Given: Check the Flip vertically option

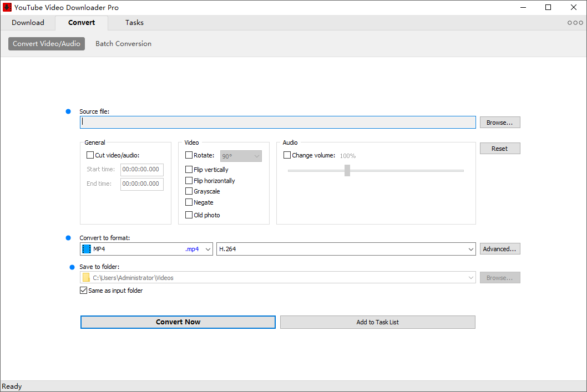Looking at the screenshot, I should [x=189, y=169].
